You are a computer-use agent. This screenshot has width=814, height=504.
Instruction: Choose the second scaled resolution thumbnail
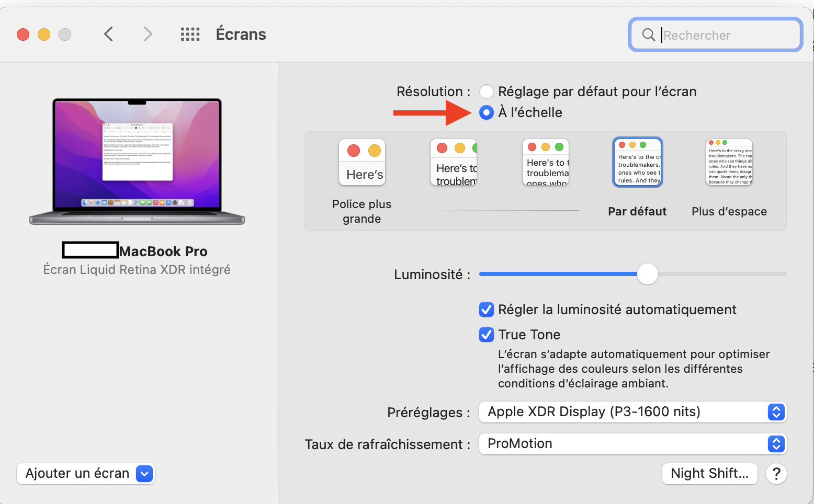pos(454,162)
